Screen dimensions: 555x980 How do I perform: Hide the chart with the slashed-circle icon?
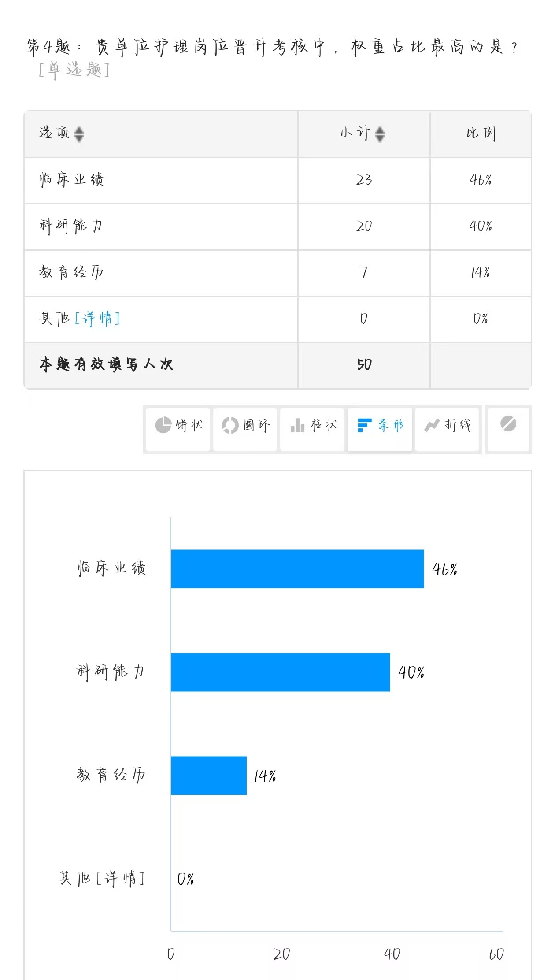tap(508, 424)
